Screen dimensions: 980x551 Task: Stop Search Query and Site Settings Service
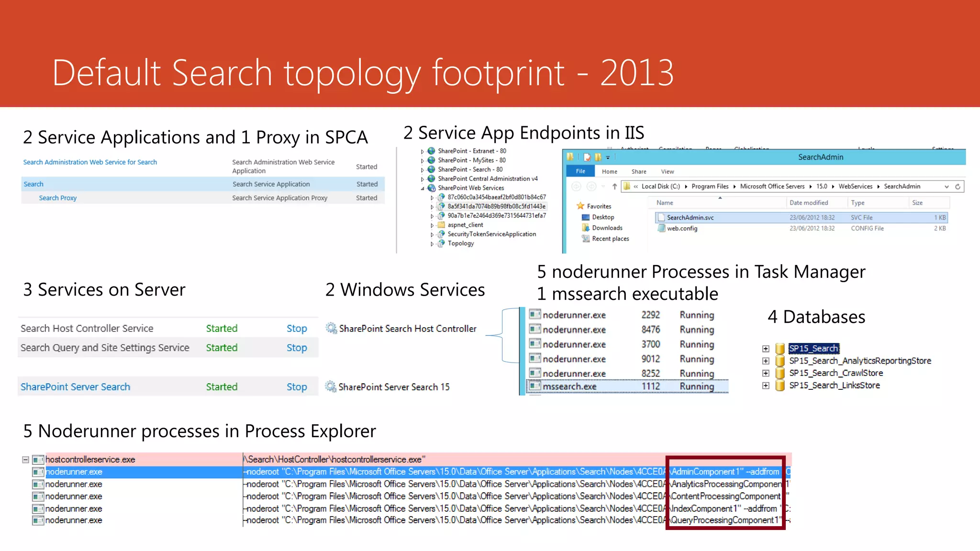coord(297,348)
